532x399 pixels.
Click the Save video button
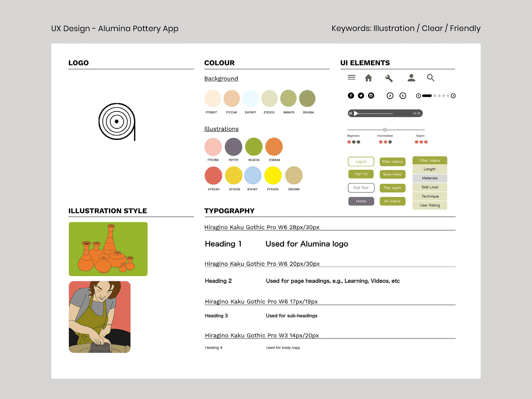(393, 174)
